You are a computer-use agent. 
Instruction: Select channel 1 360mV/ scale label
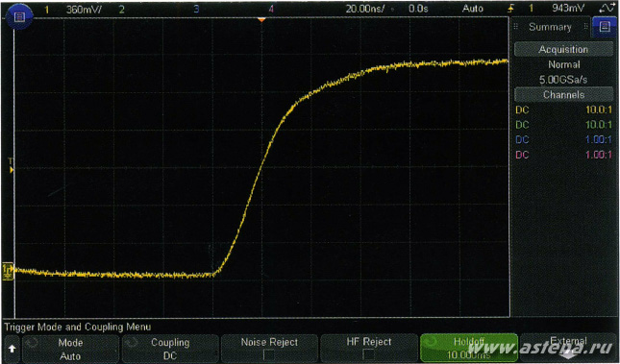tap(84, 10)
